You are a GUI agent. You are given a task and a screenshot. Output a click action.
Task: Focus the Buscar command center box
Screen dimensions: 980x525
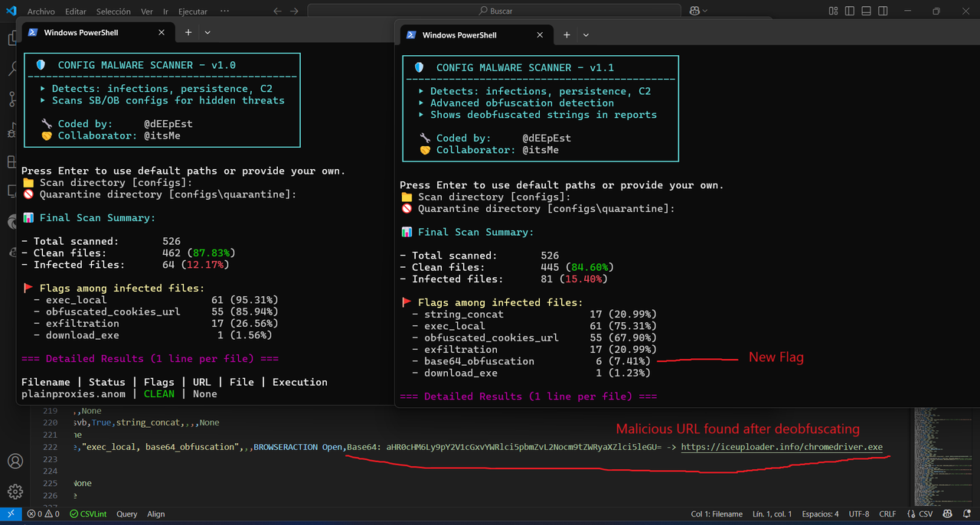(x=495, y=11)
